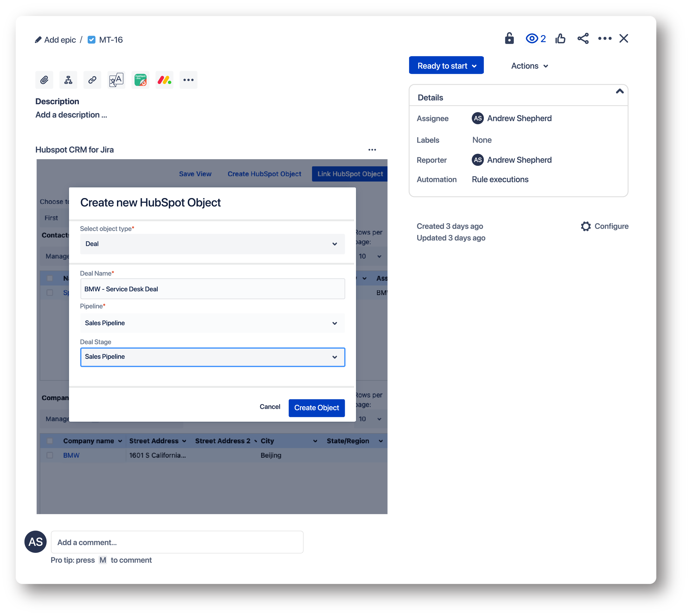
Task: Open State/Region column dropdown arrow
Action: [x=381, y=441]
